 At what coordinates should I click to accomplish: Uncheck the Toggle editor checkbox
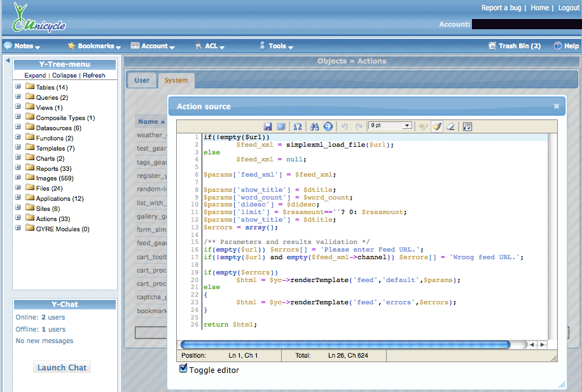click(184, 368)
